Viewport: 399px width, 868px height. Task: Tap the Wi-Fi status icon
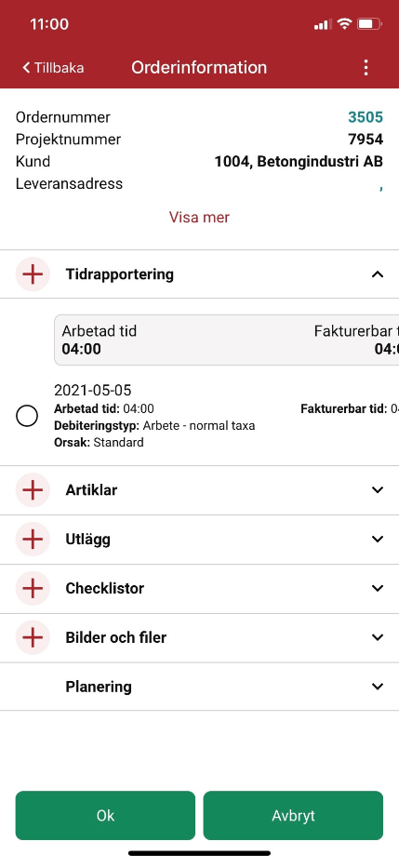click(x=345, y=24)
